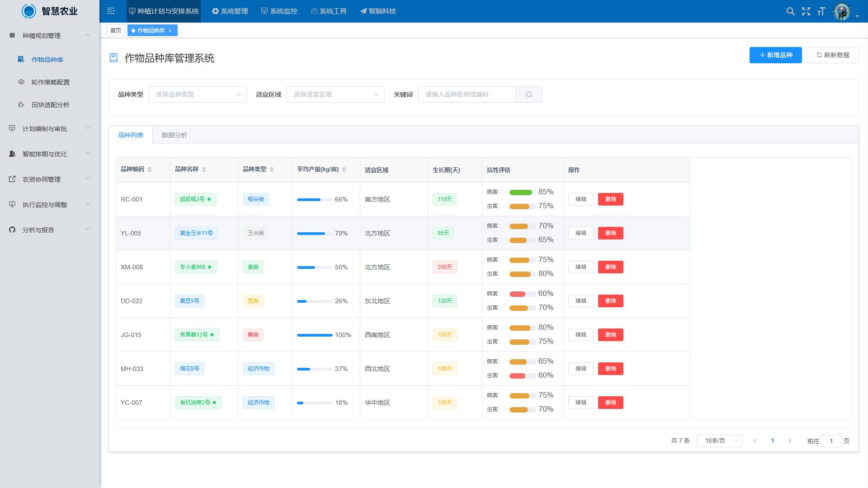
Task: Click the search magnifier icon in top bar
Action: coord(790,11)
